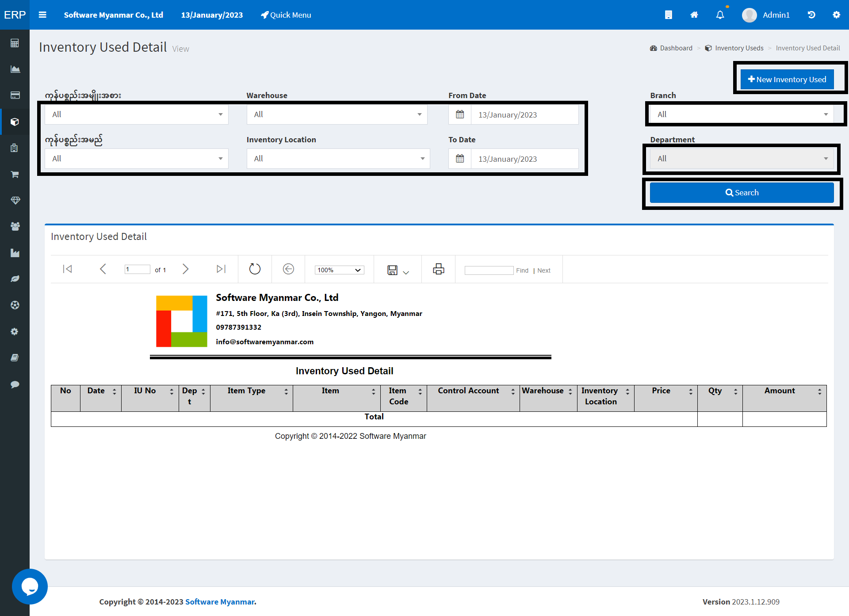Expand the Department dropdown
Screen dimensions: 849x616
click(x=742, y=159)
